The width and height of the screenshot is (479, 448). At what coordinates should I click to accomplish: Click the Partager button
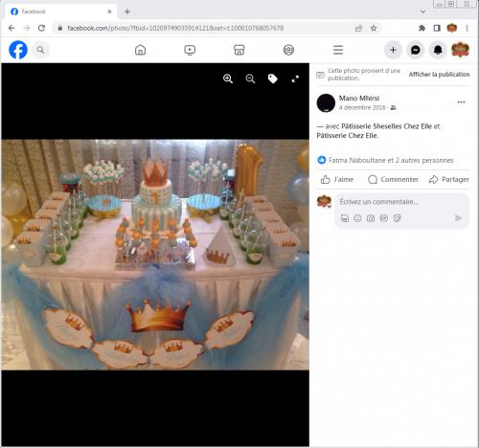[x=448, y=179]
